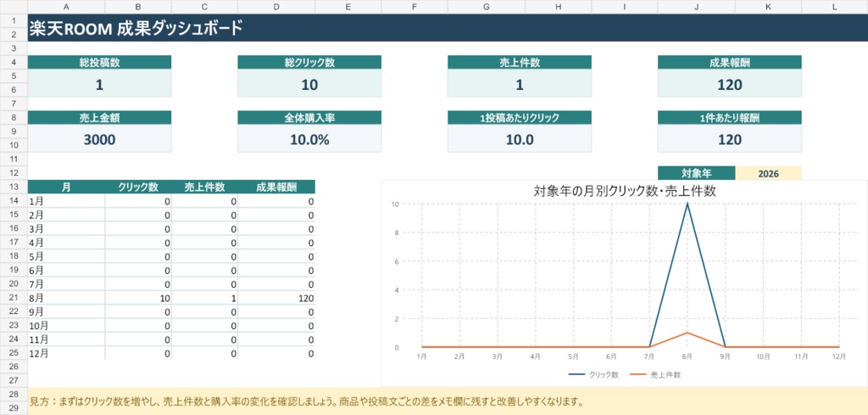Select column B header
868x415 pixels.
[x=138, y=7]
